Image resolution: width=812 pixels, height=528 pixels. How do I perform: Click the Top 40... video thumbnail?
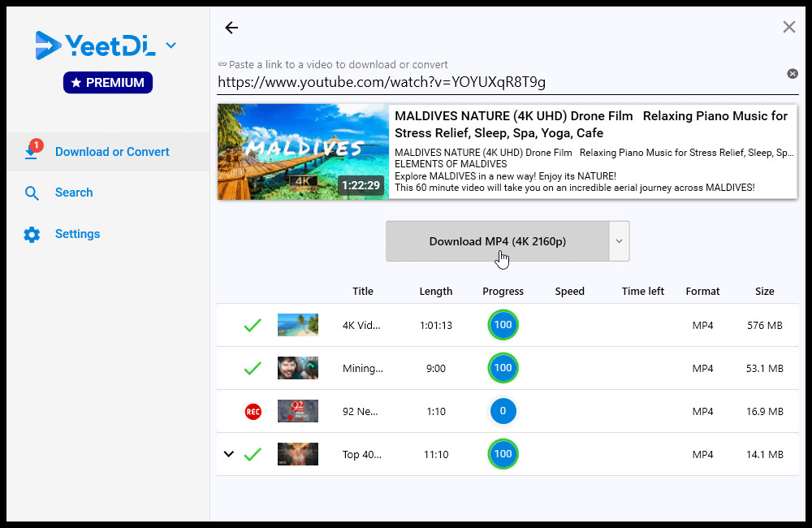tap(298, 454)
